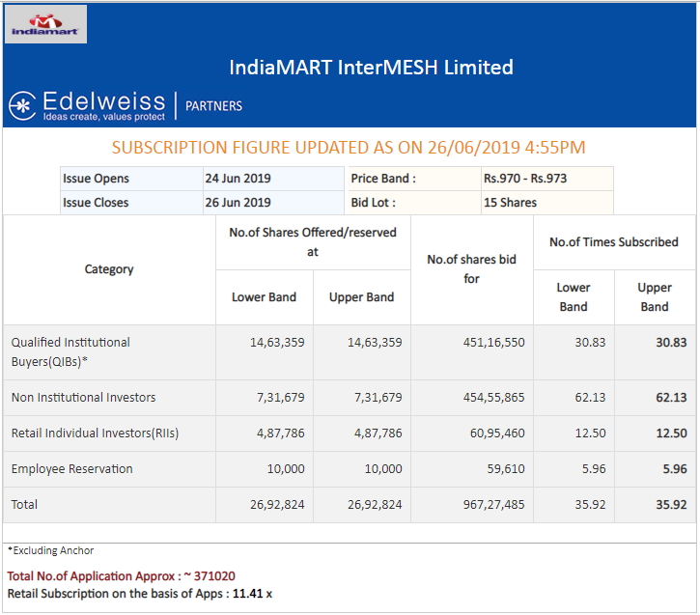Select bold total subscription 35.92
This screenshot has height=615, width=700.
671,504
